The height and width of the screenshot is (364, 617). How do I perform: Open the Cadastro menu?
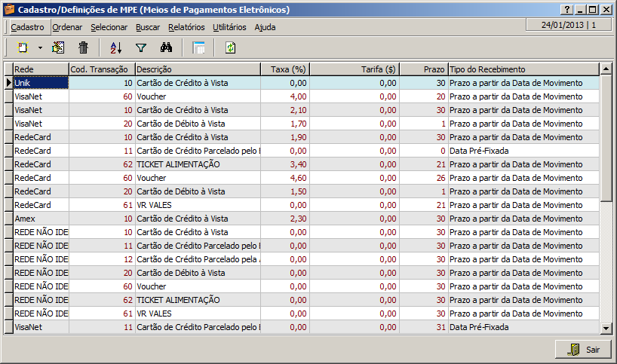pos(27,27)
